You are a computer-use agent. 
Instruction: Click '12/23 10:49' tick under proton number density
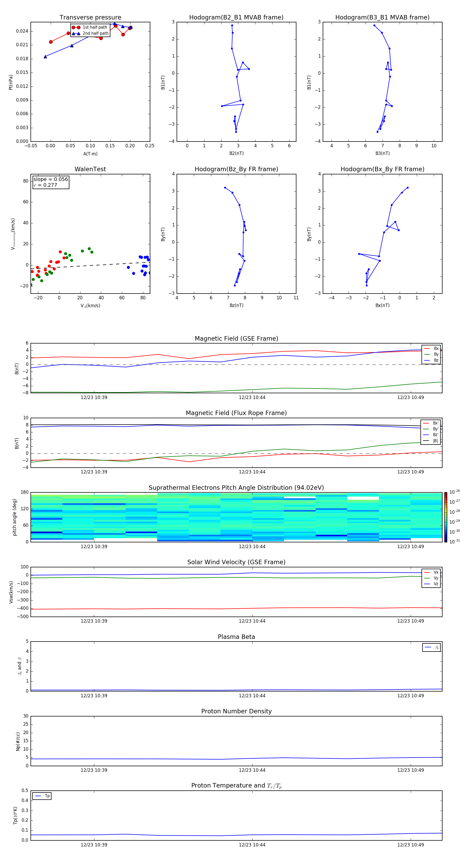click(x=410, y=770)
